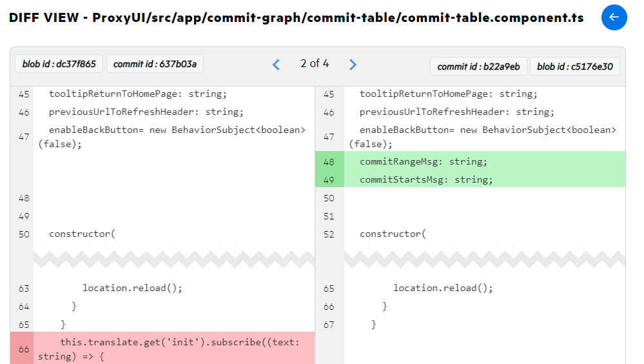Expand the collapsed zigzag section in left pane
This screenshot has width=644, height=364.
(173, 259)
